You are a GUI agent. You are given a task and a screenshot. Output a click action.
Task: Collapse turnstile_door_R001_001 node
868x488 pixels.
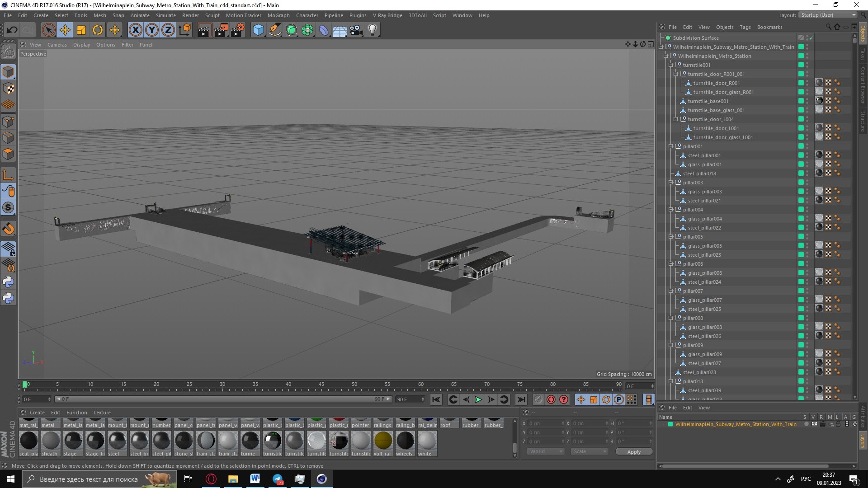[676, 74]
